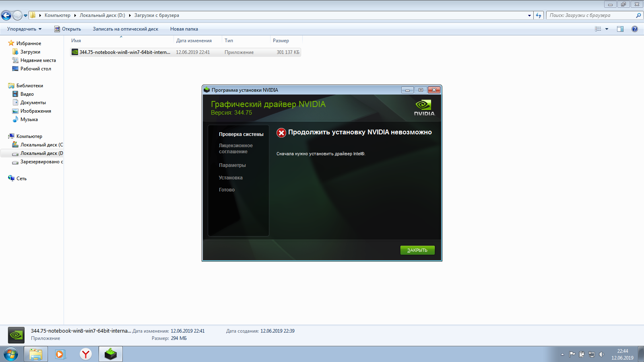Select the Проверка системы step
Screen dimensions: 644x362
tap(241, 134)
